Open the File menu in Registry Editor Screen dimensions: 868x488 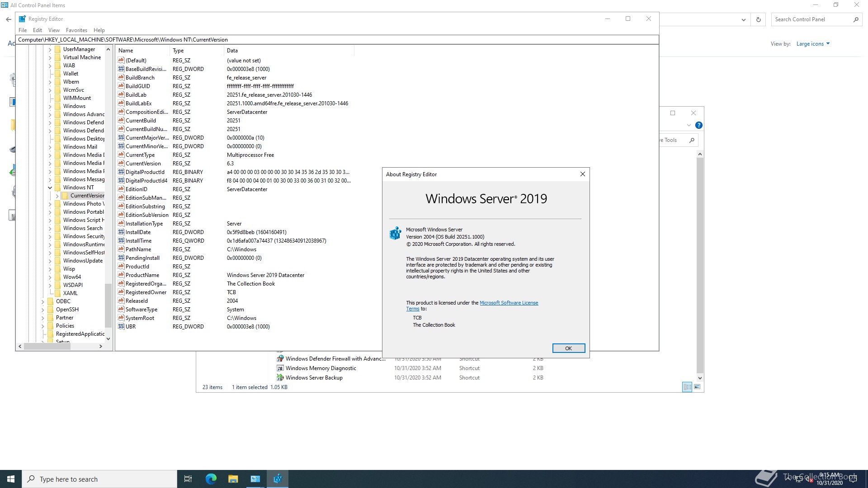click(23, 30)
